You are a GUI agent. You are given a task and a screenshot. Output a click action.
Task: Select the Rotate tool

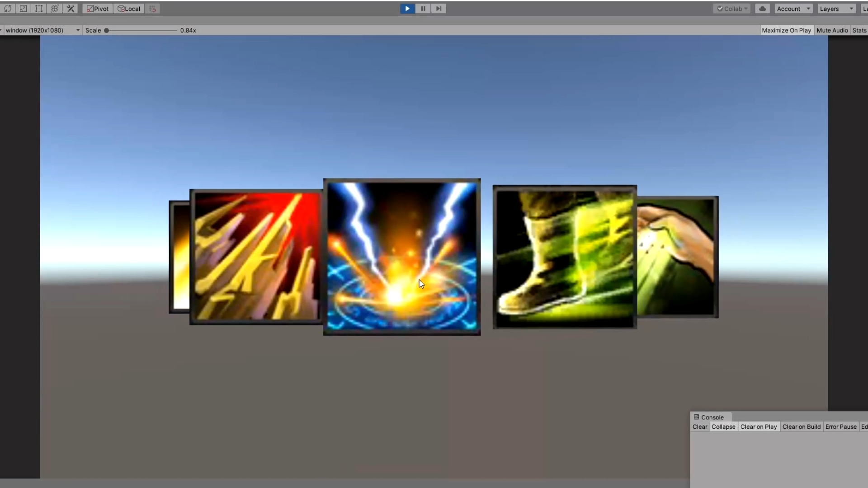coord(8,9)
